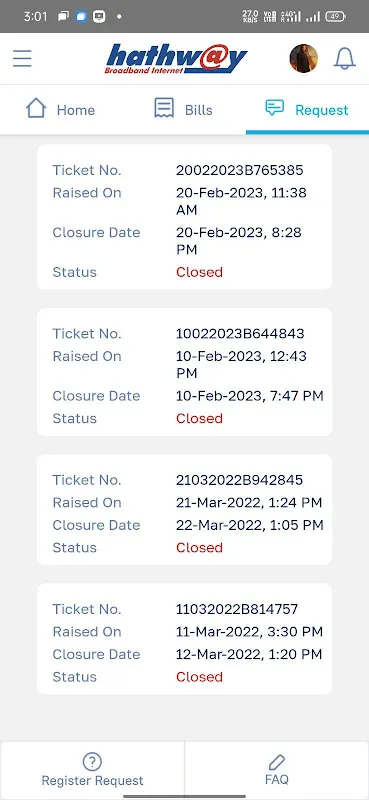Open the FAQ button

pos(277,770)
